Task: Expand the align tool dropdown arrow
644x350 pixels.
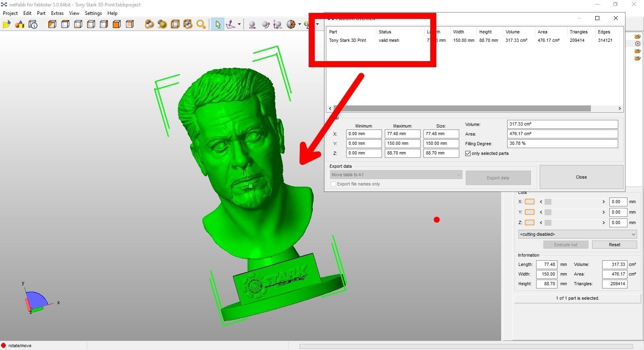Action: (x=239, y=25)
